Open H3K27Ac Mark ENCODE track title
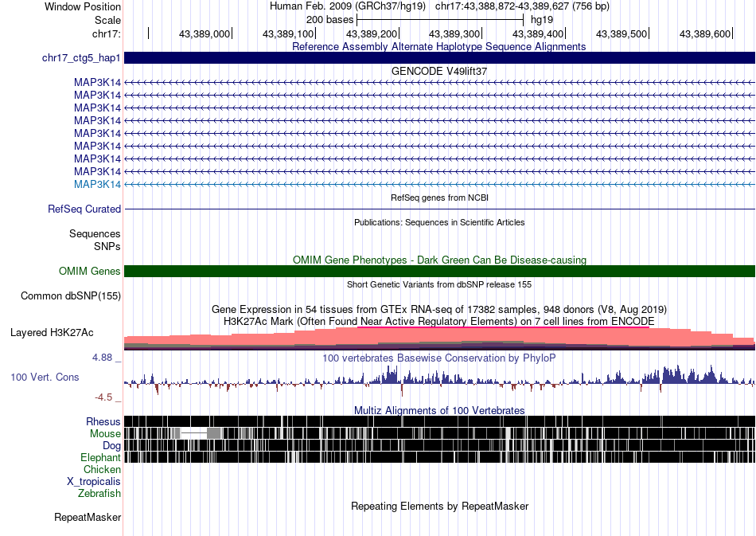The image size is (756, 536). coord(439,321)
